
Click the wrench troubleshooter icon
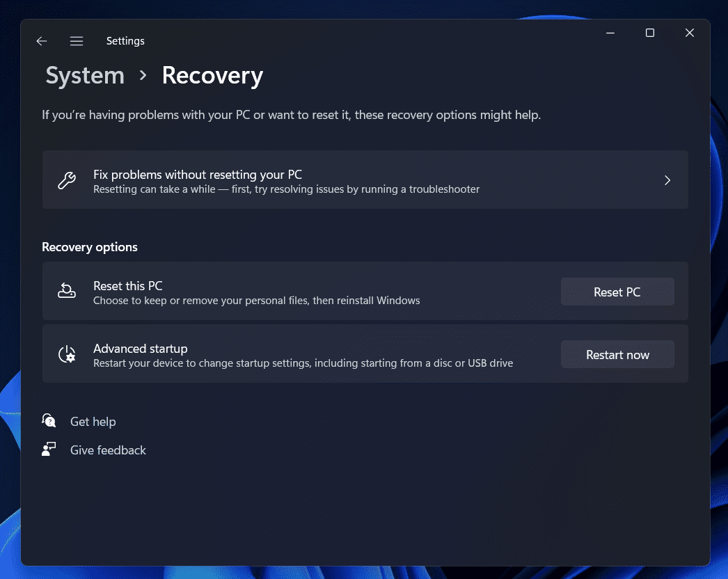[67, 181]
